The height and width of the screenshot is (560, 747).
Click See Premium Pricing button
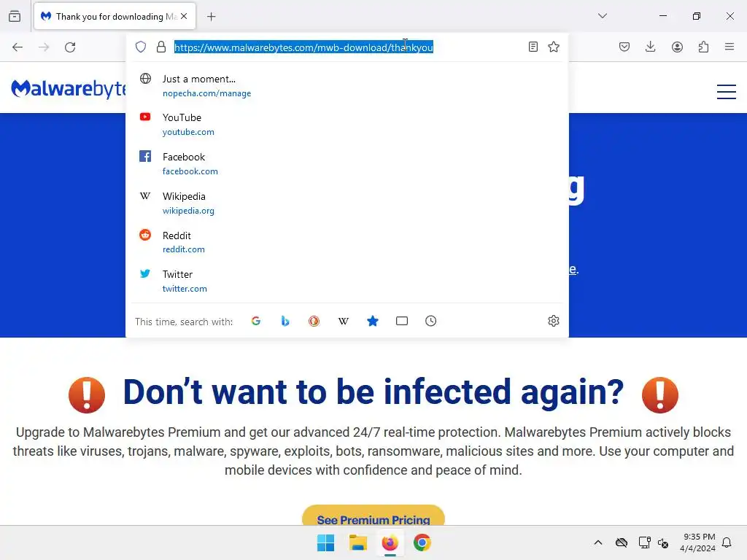[373, 516]
